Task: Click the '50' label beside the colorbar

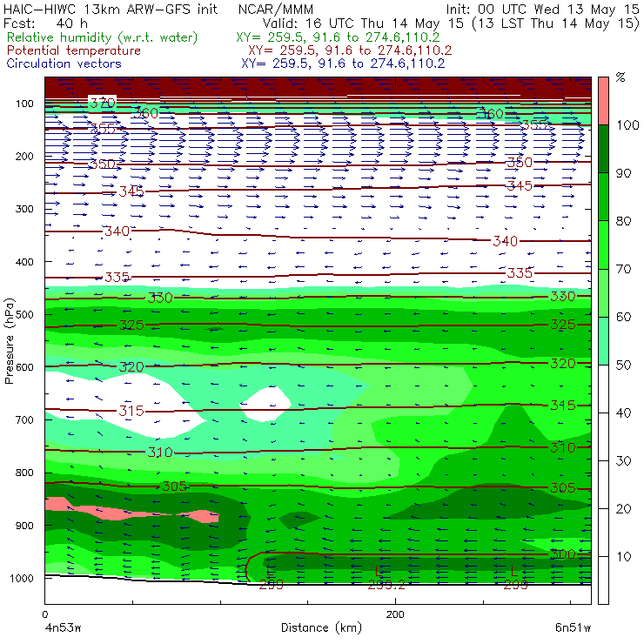Action: point(623,365)
